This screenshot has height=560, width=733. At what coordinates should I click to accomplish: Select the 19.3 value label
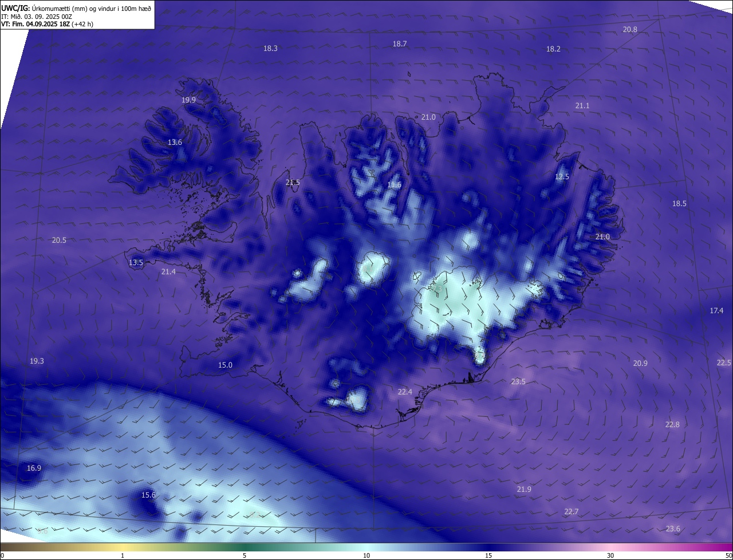click(x=37, y=361)
